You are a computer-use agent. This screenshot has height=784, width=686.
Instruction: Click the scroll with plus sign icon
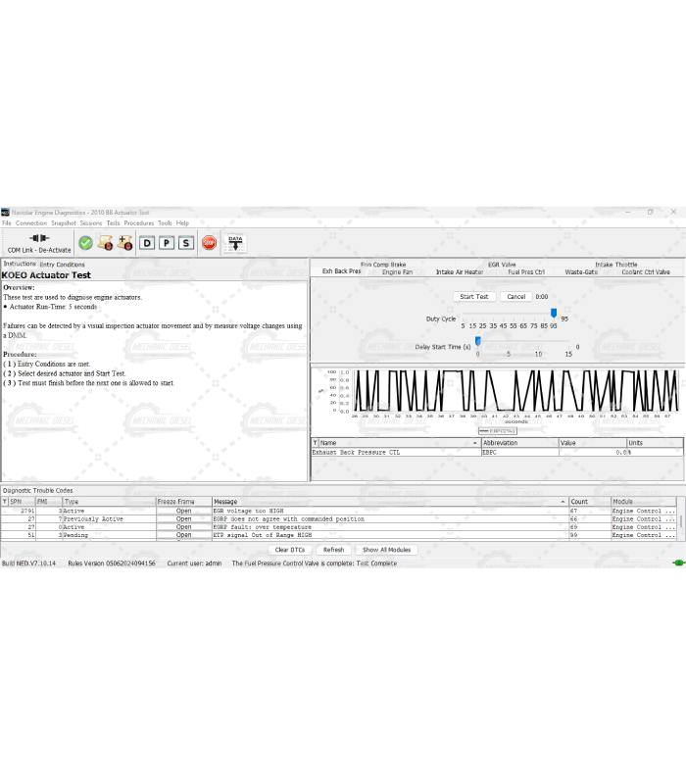click(124, 243)
